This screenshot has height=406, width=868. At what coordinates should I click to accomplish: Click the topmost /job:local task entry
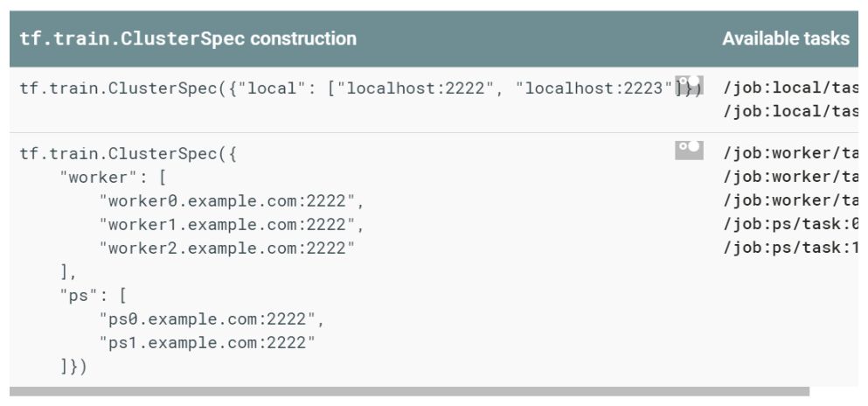(790, 88)
